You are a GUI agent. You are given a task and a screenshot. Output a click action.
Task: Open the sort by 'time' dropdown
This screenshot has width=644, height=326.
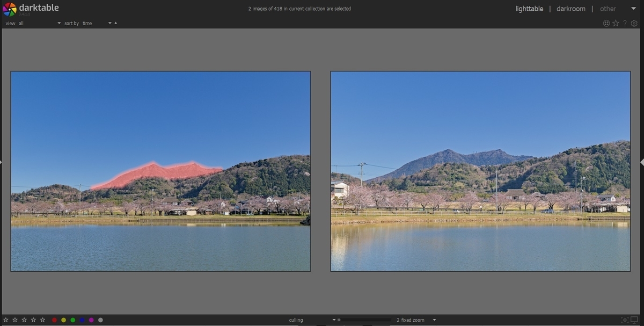[97, 23]
